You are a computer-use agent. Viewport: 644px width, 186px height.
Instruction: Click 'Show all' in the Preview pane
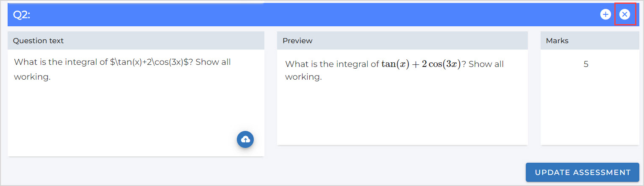tap(486, 64)
